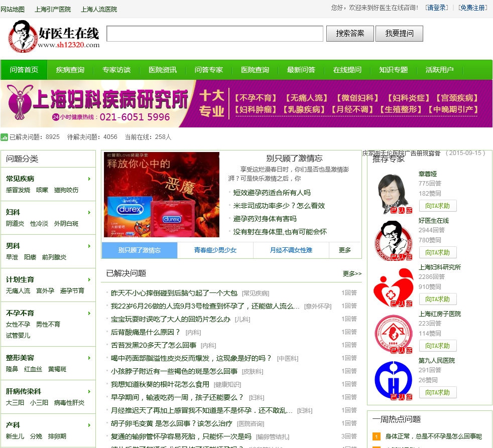Open 问答专家 navigation item
Viewport: 493px width, 448px height.
[209, 70]
